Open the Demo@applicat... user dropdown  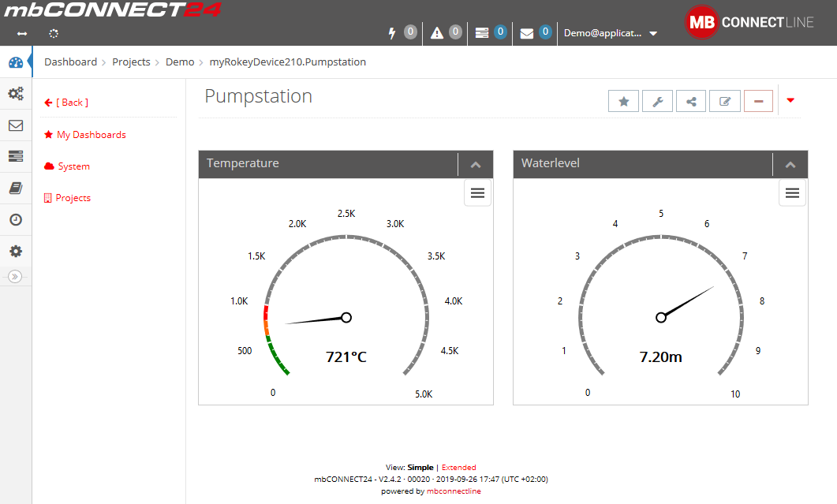pos(610,33)
